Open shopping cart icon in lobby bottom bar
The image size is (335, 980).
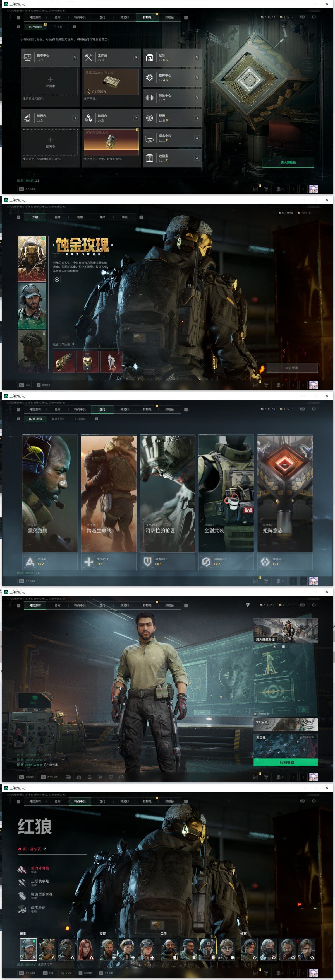100,777
